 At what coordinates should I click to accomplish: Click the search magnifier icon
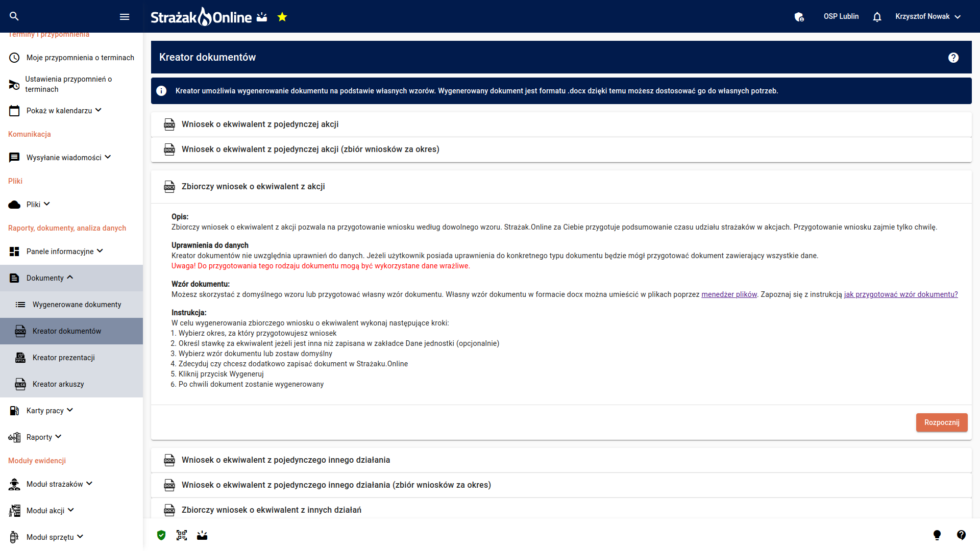pos(14,16)
